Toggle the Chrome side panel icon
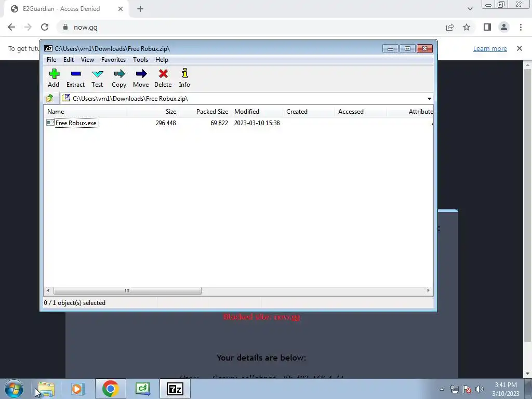This screenshot has height=399, width=532. point(487,27)
